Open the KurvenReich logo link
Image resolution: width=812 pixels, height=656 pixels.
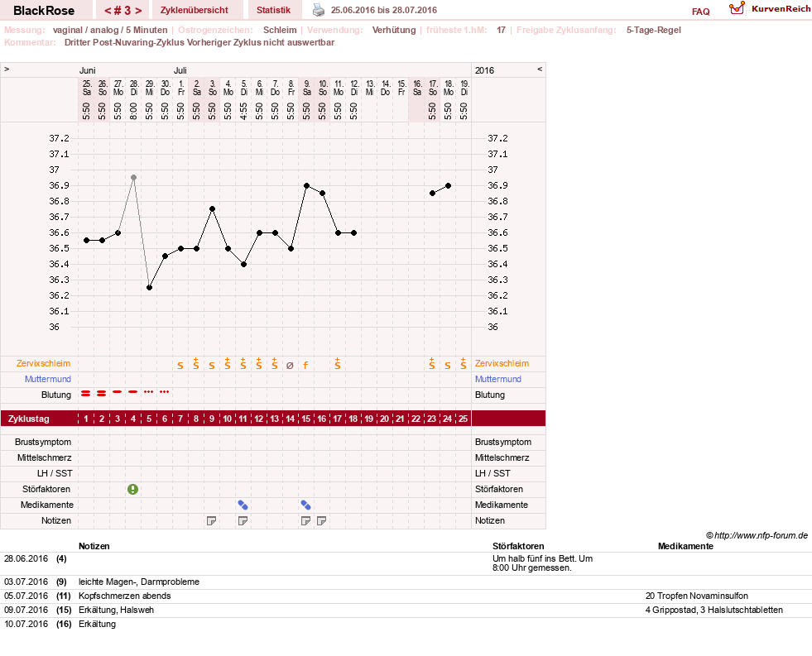tap(769, 8)
